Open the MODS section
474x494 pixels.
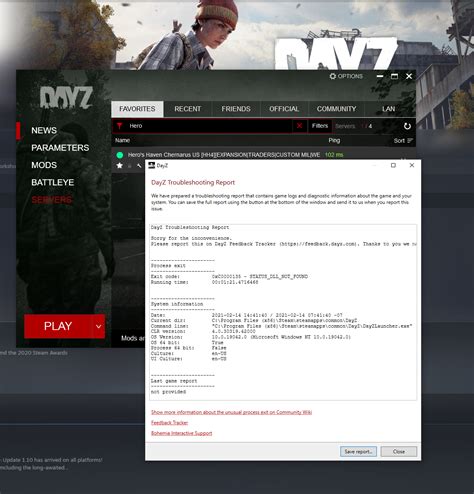tap(44, 165)
